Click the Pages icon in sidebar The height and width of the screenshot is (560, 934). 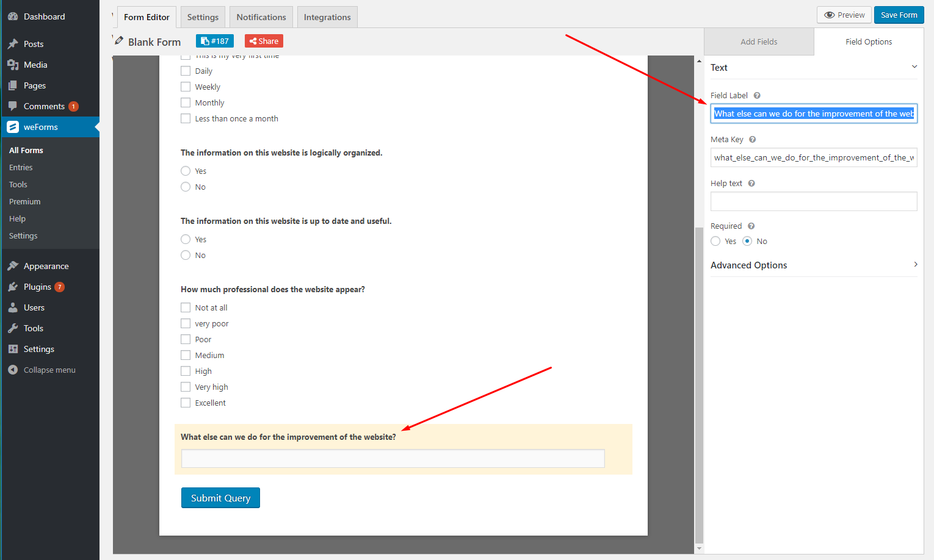13,85
